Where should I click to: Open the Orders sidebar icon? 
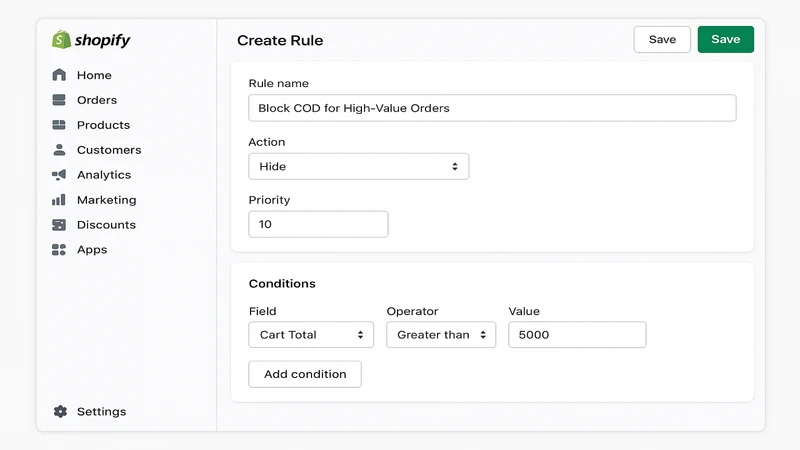59,100
